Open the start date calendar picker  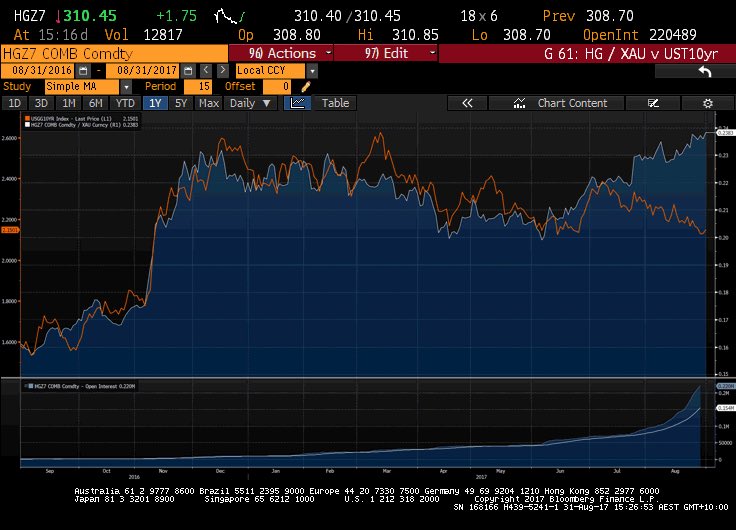pos(83,71)
